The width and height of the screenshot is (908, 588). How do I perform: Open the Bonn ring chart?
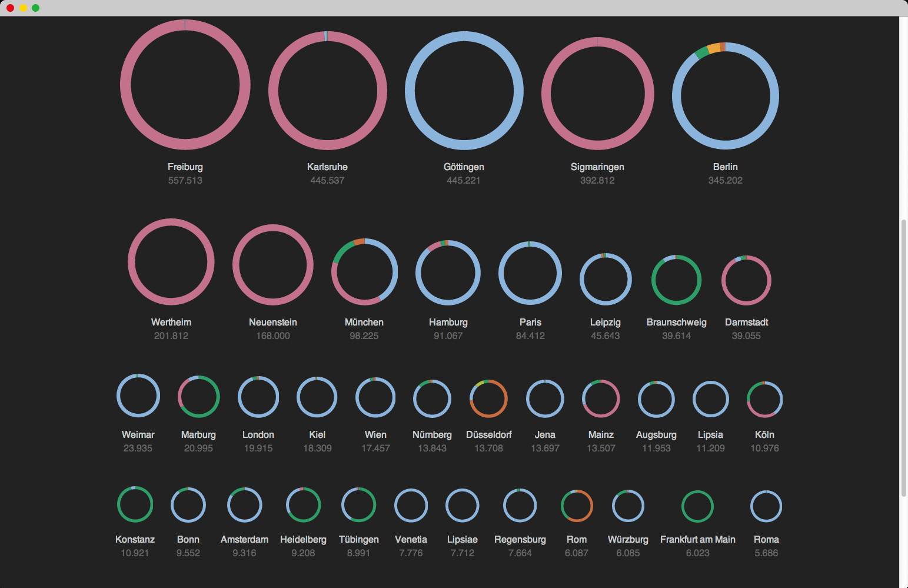coord(188,505)
